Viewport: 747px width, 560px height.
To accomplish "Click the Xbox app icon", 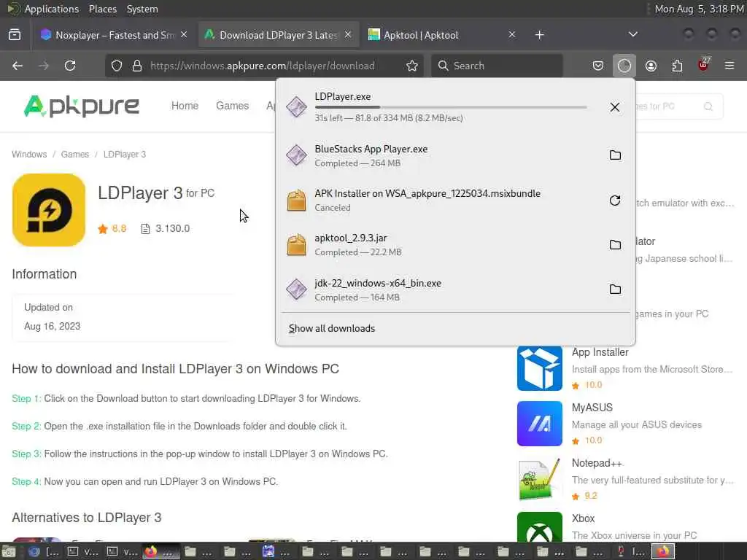I will 540,527.
